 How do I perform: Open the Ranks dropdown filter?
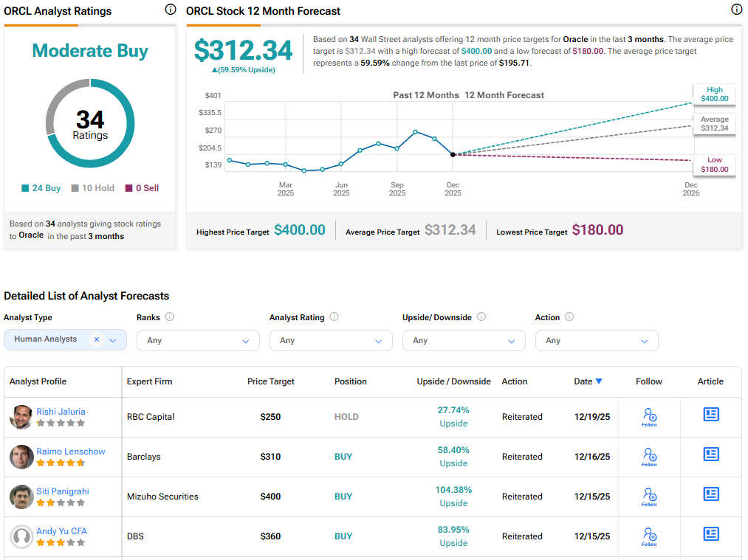point(198,340)
